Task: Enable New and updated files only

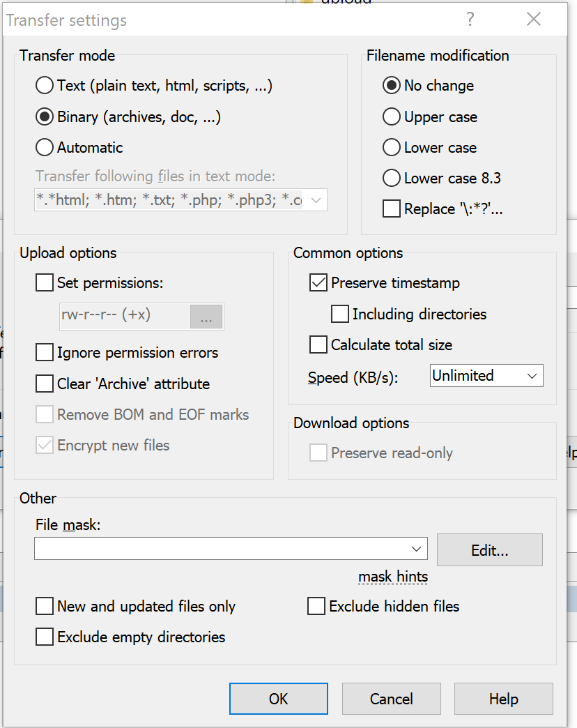Action: [x=45, y=607]
